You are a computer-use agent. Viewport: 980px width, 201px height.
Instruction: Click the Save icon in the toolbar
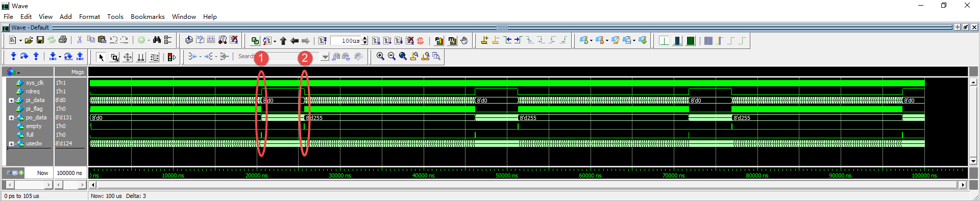point(40,40)
